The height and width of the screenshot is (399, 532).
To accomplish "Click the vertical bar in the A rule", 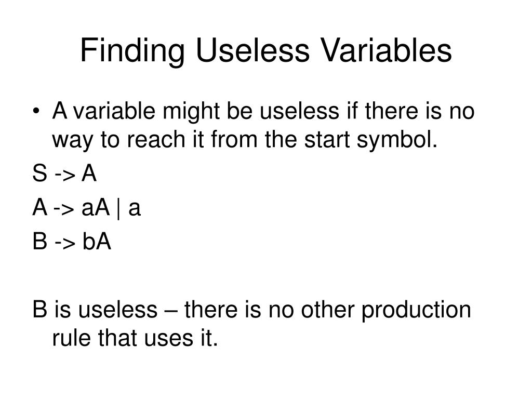I will pyautogui.click(x=119, y=209).
